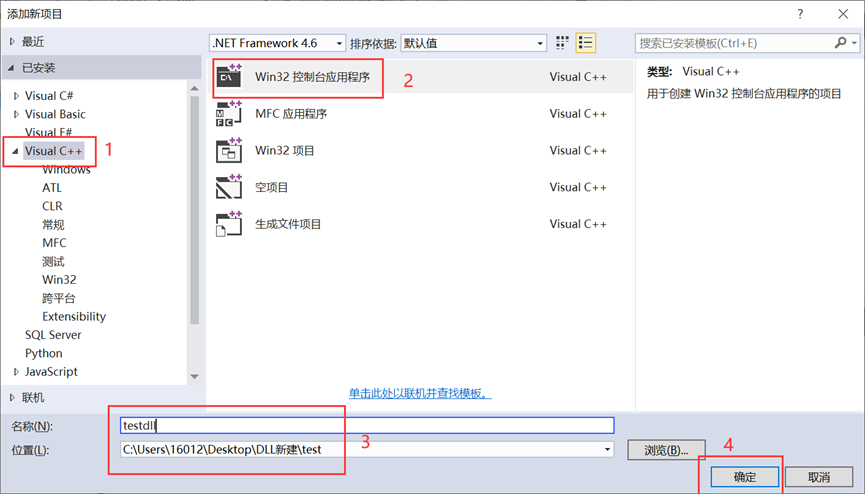The image size is (865, 494).
Task: Select the Python category
Action: (x=44, y=353)
